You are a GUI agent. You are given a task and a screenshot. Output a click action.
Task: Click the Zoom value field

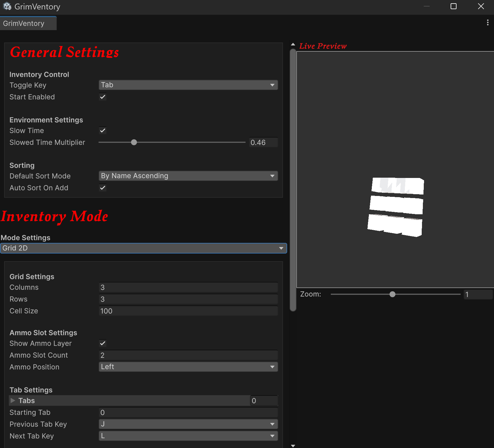(x=478, y=294)
